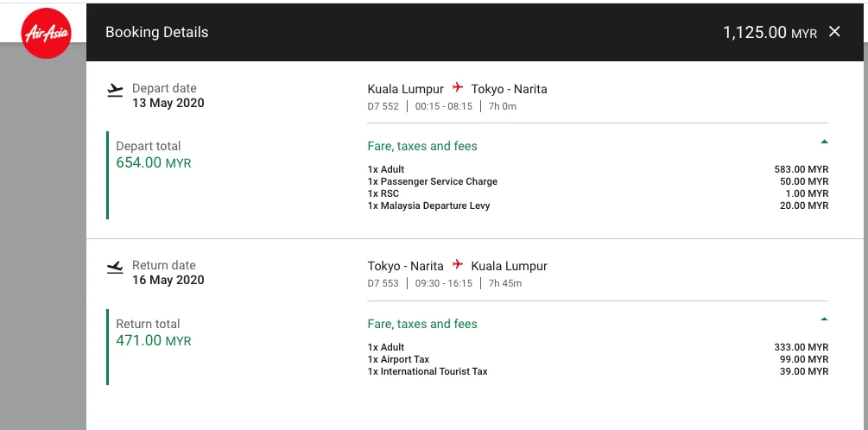Click the International Tourist Tax line

coord(428,371)
